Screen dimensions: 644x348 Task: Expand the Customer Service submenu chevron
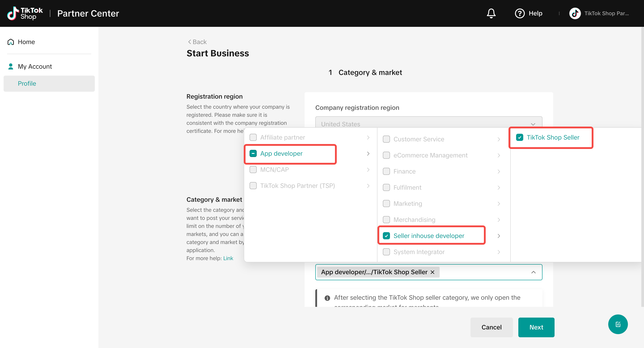[x=499, y=139]
